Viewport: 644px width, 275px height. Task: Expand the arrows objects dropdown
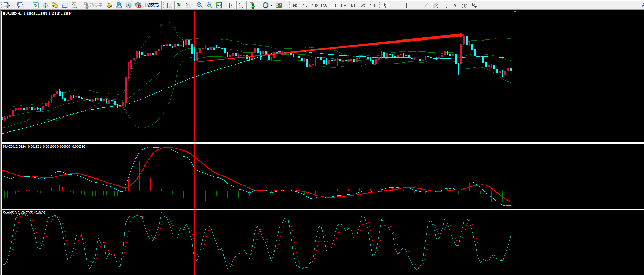[x=480, y=5]
